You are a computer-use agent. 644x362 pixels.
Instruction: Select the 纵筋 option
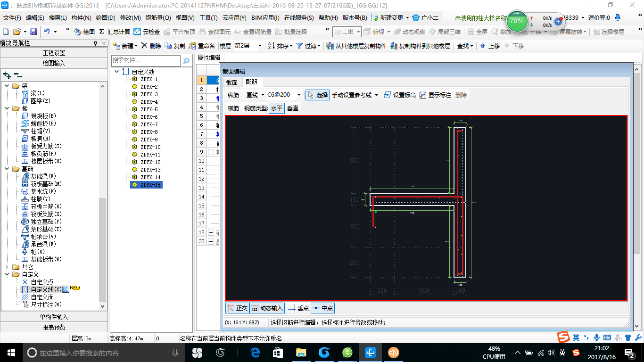click(233, 95)
